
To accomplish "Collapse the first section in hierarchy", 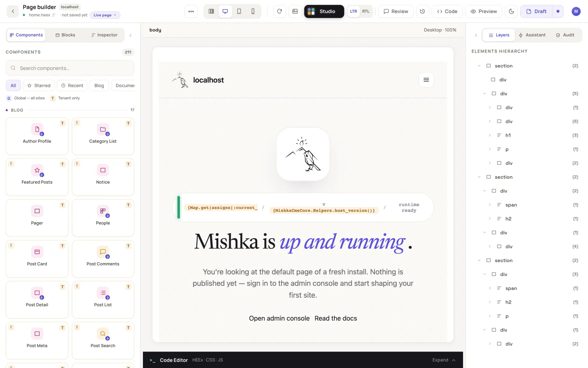I will [x=479, y=66].
